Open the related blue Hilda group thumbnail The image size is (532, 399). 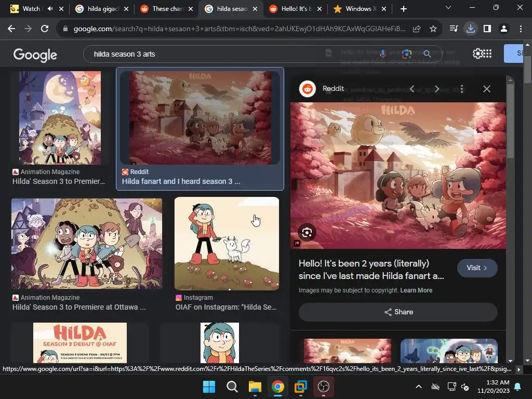pyautogui.click(x=449, y=351)
